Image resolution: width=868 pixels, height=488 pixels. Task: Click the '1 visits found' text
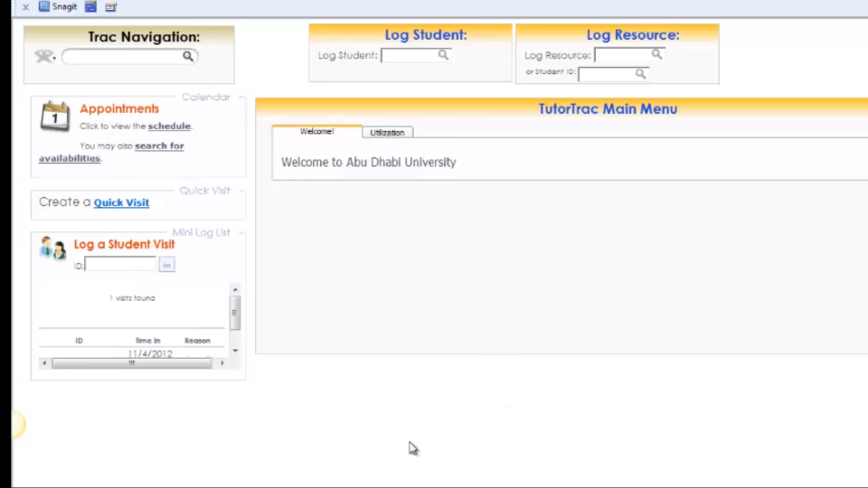[132, 298]
